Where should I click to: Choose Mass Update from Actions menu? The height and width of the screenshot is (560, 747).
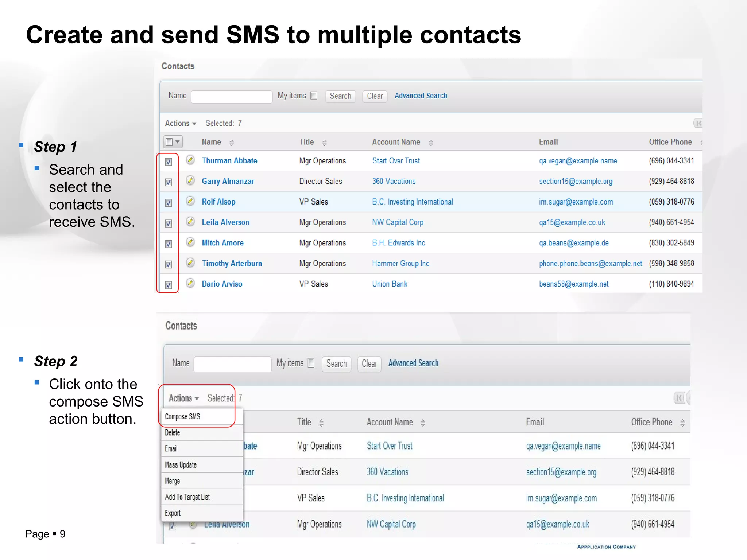click(x=202, y=465)
